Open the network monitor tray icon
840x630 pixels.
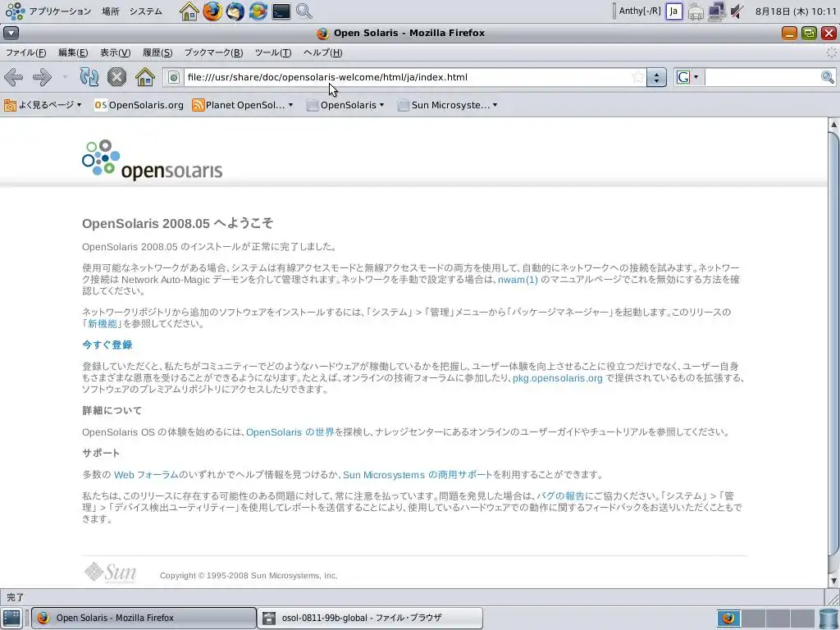(x=716, y=11)
